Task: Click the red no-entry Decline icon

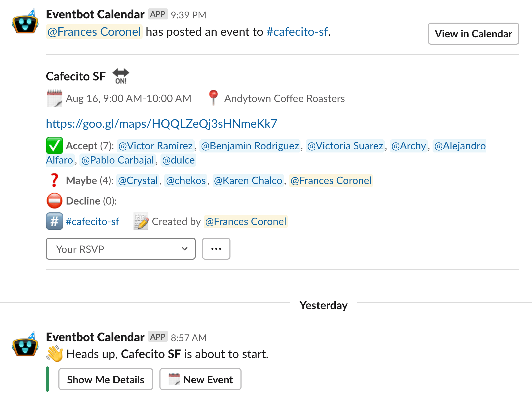Action: (54, 201)
